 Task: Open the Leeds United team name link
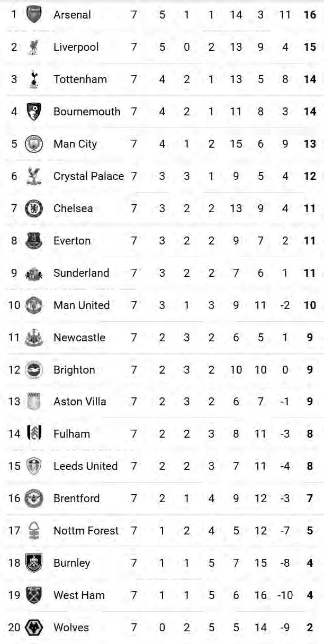coord(85,466)
